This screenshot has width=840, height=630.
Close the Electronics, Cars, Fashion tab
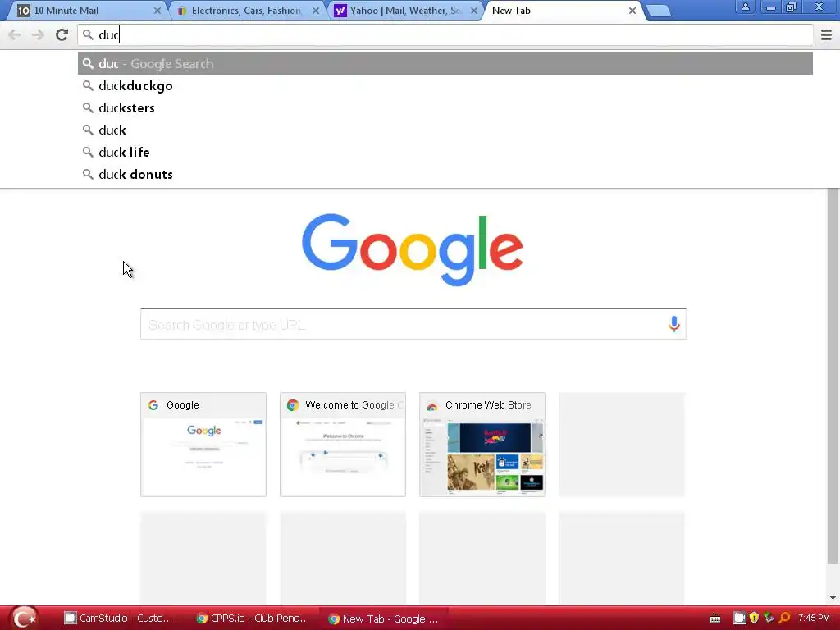(316, 11)
